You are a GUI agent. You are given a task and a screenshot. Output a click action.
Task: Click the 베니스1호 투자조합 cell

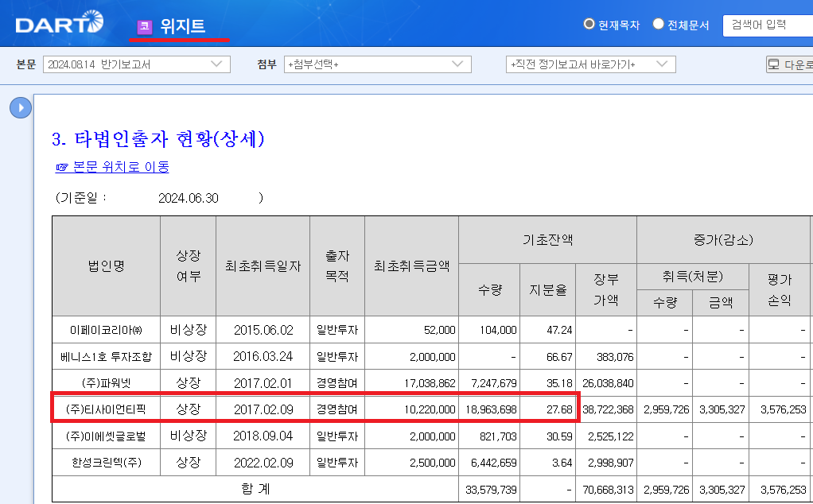coord(107,356)
